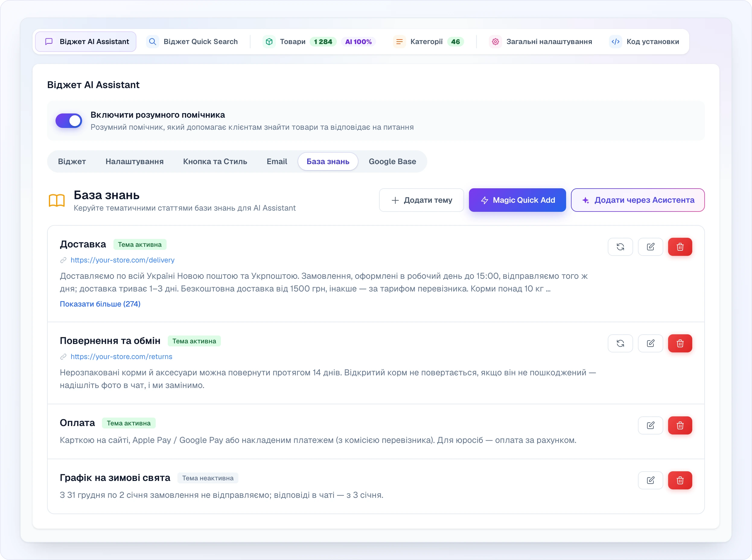
Task: Toggle Включити розумного помічника switch
Action: click(69, 121)
